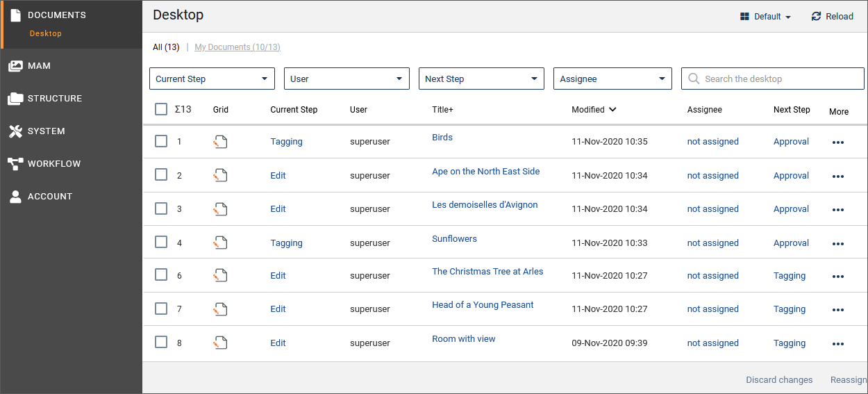Viewport: 868px width, 394px height.
Task: Open the User filter dropdown
Action: tap(347, 79)
